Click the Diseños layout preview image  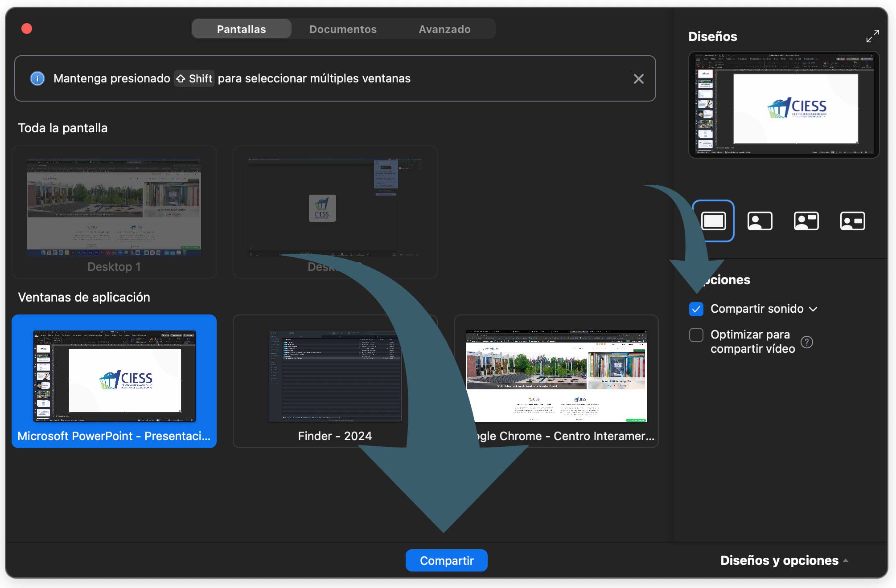(x=784, y=105)
